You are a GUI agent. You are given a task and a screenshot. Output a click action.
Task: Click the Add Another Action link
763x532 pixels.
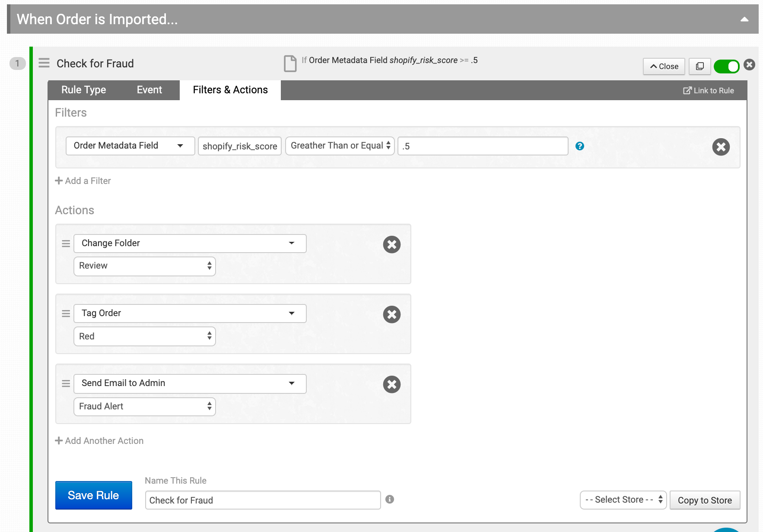[99, 441]
